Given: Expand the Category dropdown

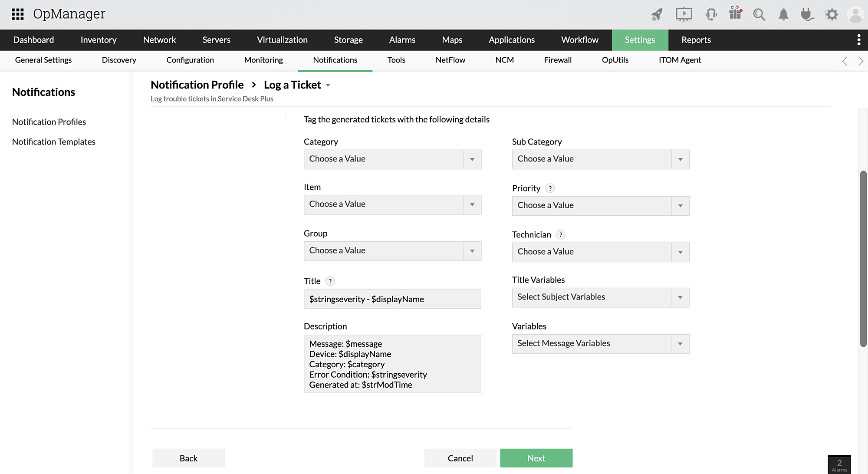Looking at the screenshot, I should click(392, 159).
